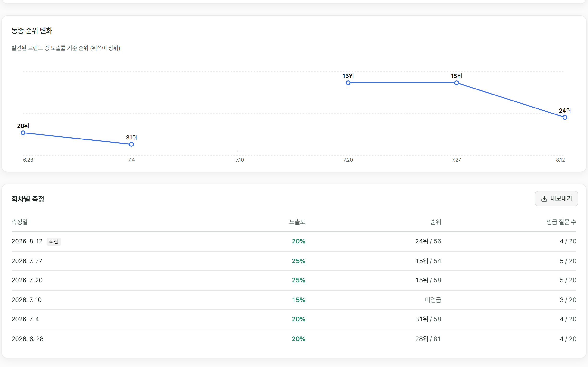The height and width of the screenshot is (367, 588).
Task: Click the 7.27 x-axis label
Action: tap(456, 160)
